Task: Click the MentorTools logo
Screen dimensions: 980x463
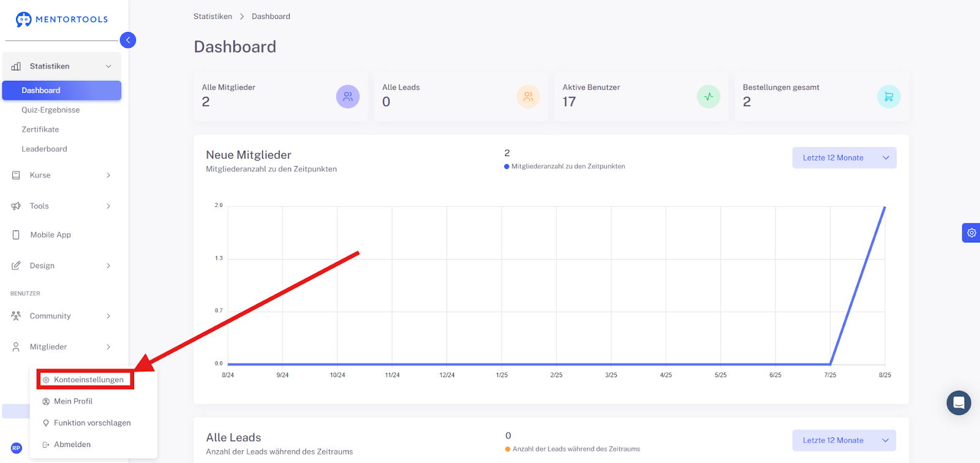Action: coord(62,20)
